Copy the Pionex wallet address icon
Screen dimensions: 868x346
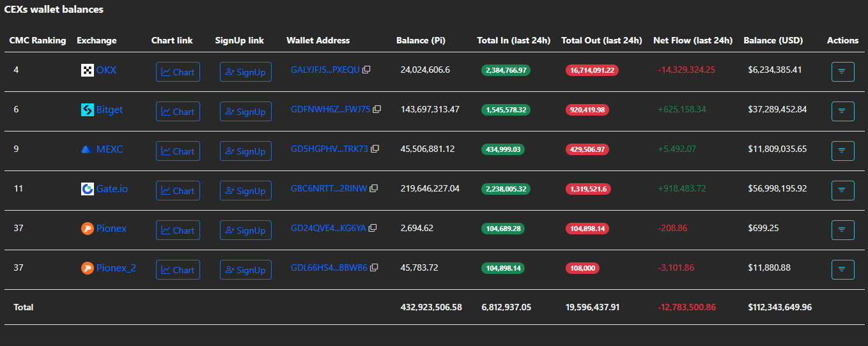(x=373, y=228)
